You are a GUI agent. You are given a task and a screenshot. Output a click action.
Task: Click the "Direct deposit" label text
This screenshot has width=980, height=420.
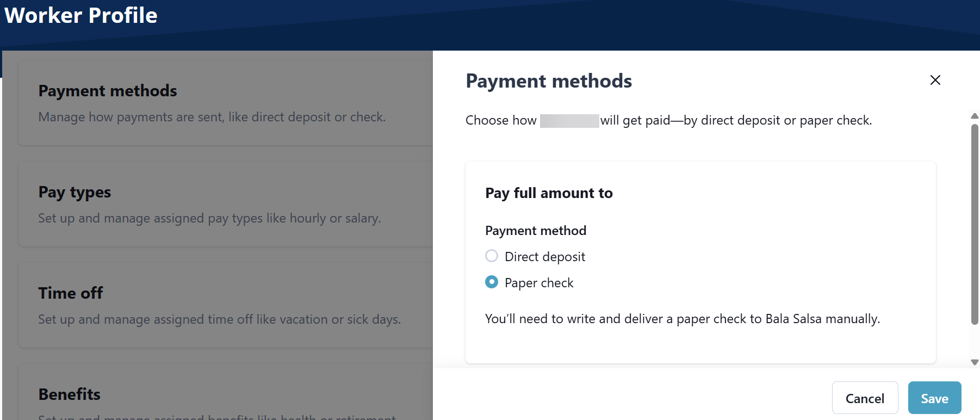tap(544, 257)
